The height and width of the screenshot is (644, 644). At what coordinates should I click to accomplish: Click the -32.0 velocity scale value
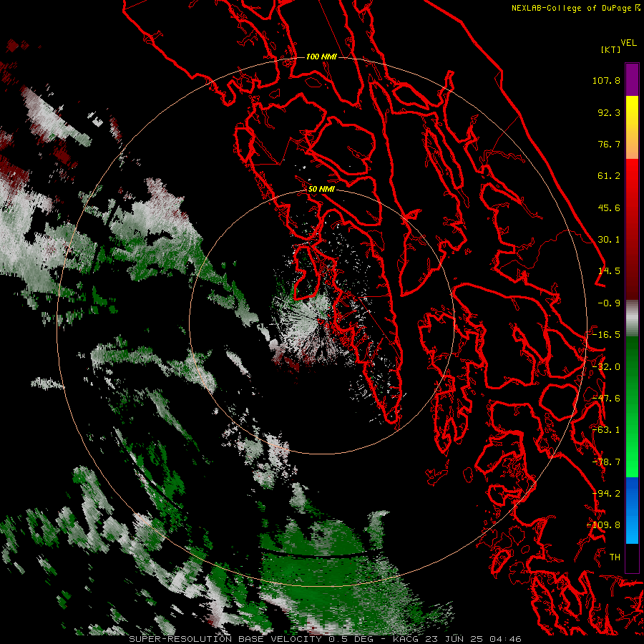click(606, 367)
